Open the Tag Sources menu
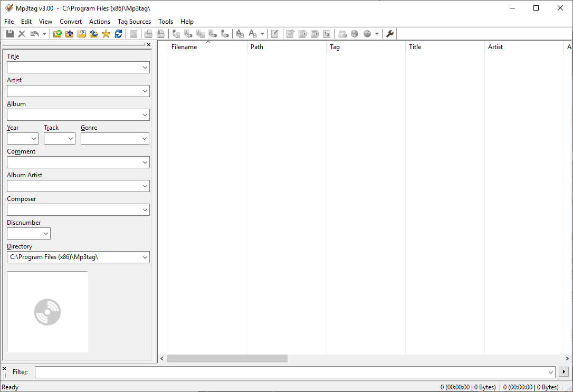 tap(134, 22)
